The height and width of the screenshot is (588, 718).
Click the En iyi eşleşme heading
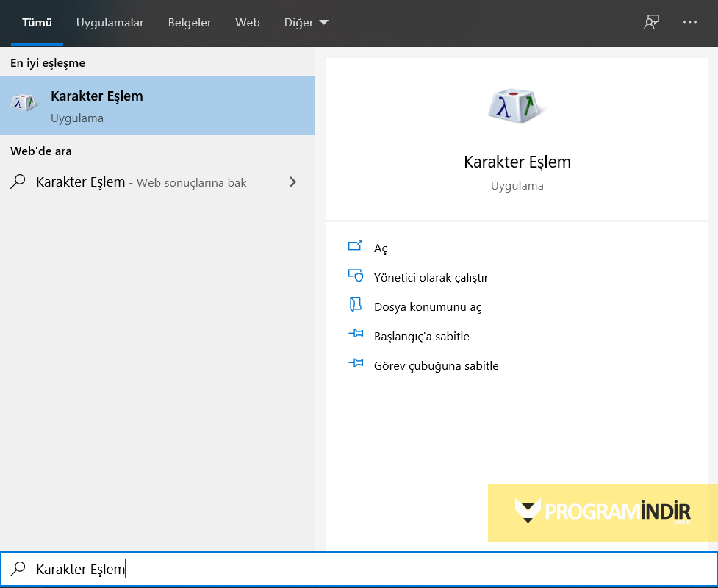pyautogui.click(x=48, y=62)
